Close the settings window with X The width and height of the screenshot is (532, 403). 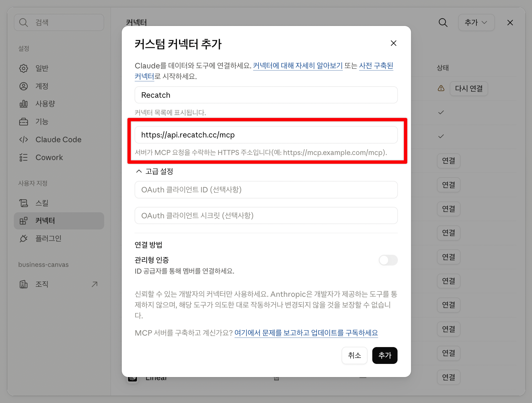coord(510,23)
